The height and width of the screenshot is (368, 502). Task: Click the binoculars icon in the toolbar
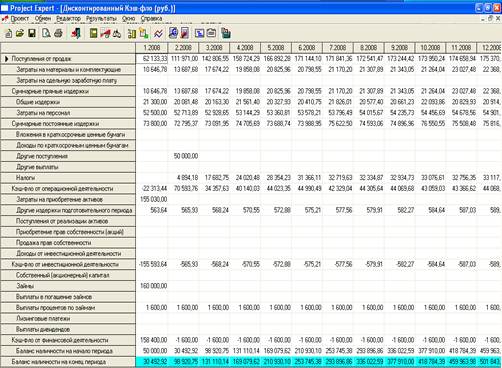coord(116,33)
